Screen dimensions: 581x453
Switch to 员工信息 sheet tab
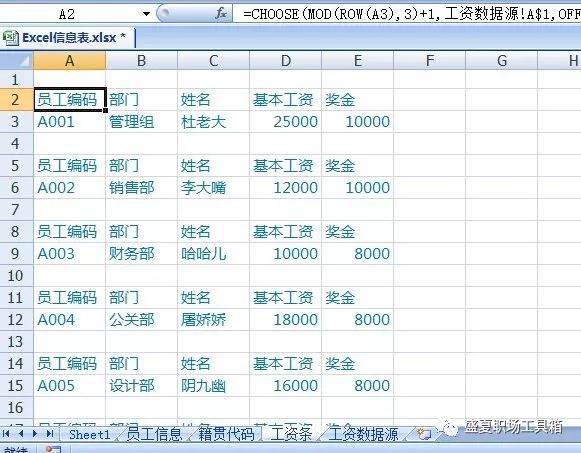pyautogui.click(x=154, y=434)
